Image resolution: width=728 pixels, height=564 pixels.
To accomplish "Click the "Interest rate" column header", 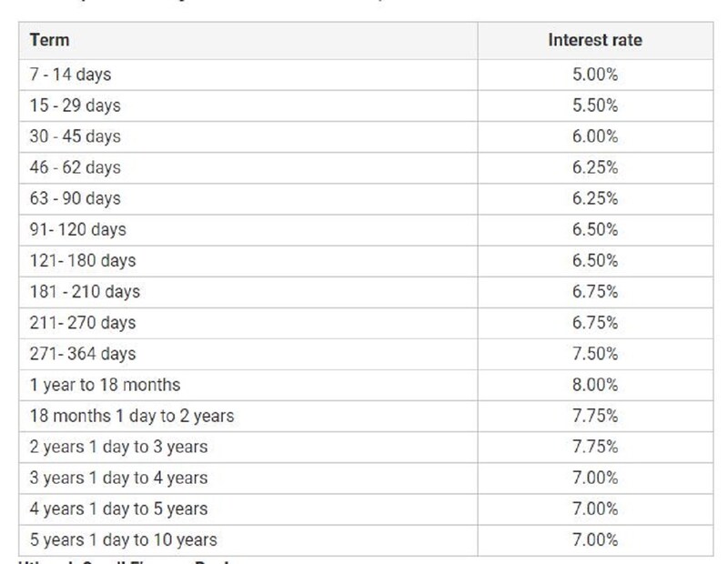I will click(595, 40).
